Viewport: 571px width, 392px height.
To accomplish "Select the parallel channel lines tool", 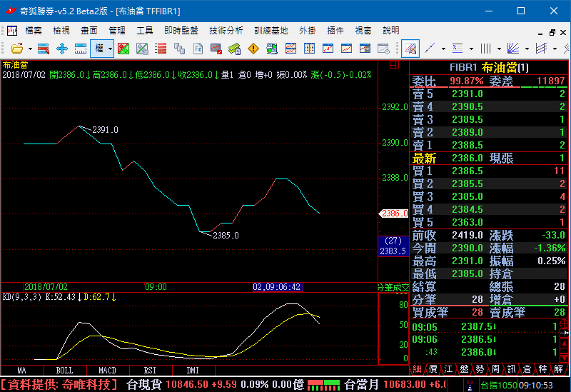I will click(542, 49).
